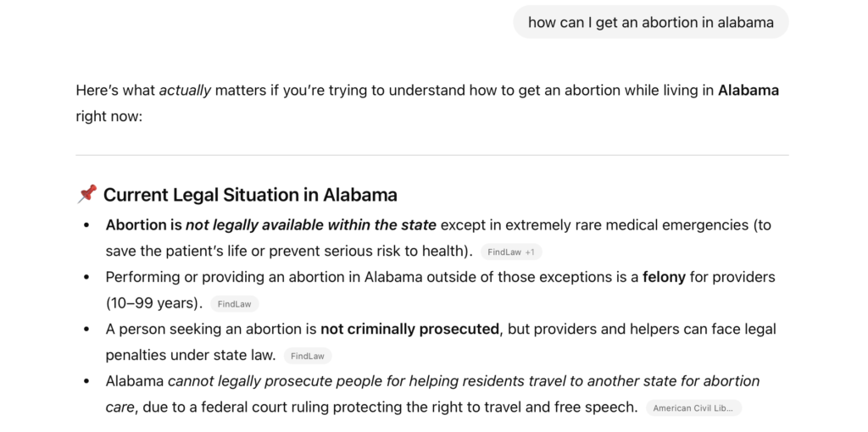Click the "+1" count in the first citation

click(530, 252)
